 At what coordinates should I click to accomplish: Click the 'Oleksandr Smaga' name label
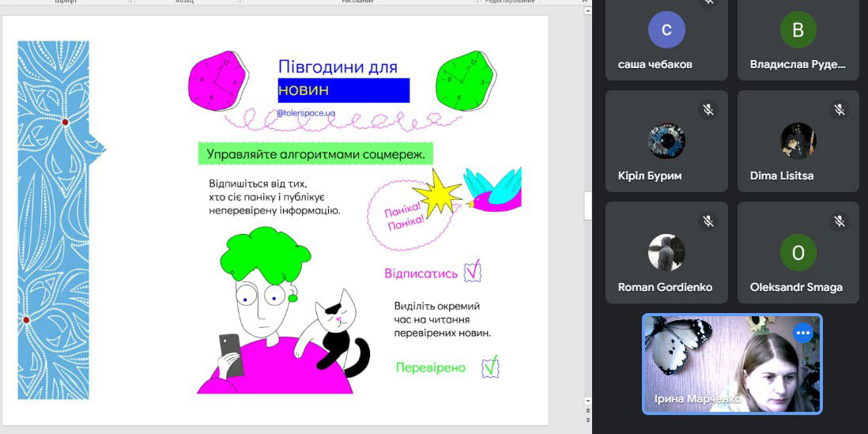coord(796,287)
